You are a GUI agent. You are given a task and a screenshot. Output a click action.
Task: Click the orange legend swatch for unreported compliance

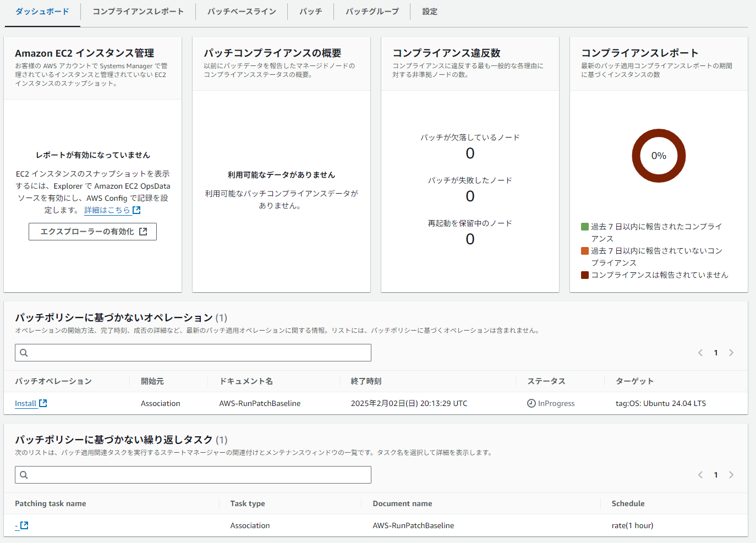pos(585,251)
